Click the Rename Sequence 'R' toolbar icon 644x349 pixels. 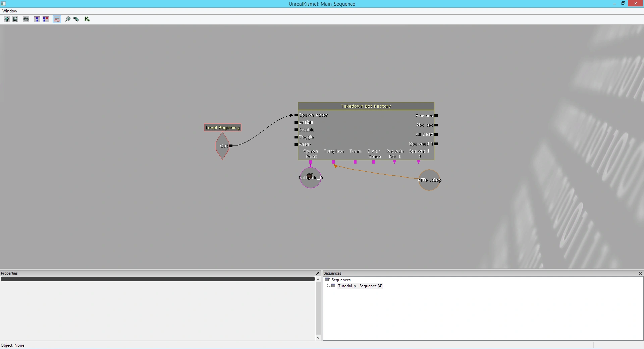[x=15, y=19]
